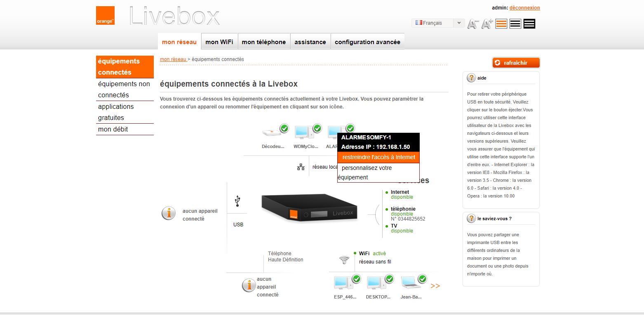
Task: Switch to high-contrast black theme
Action: [529, 24]
